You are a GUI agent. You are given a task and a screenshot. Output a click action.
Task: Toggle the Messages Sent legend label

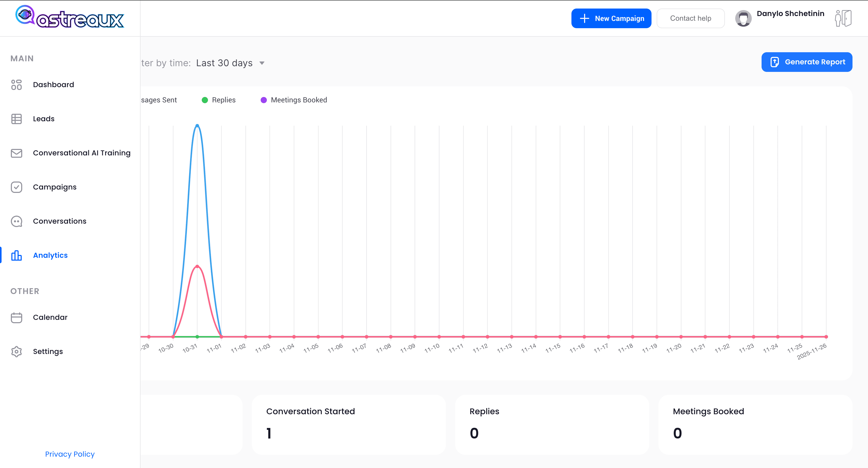(159, 100)
